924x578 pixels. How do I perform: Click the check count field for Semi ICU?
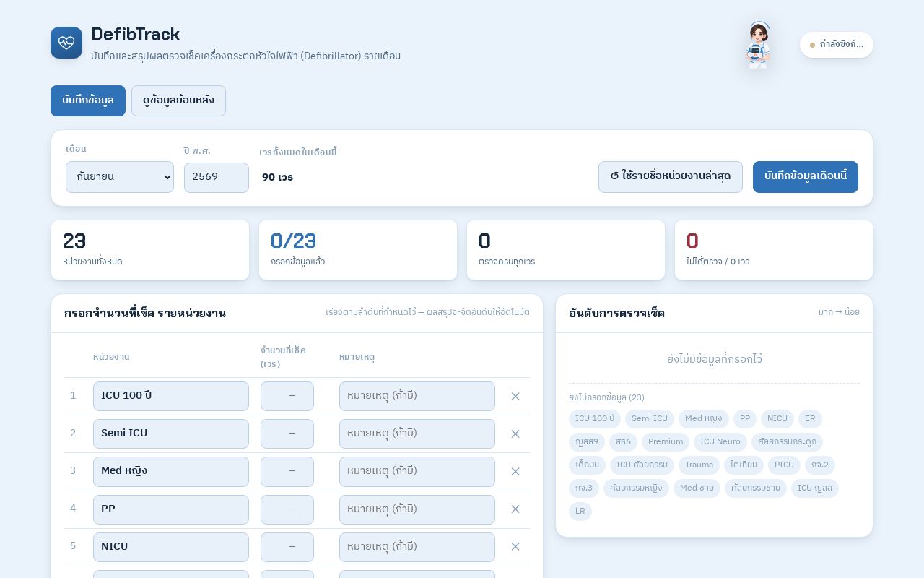tap(287, 433)
